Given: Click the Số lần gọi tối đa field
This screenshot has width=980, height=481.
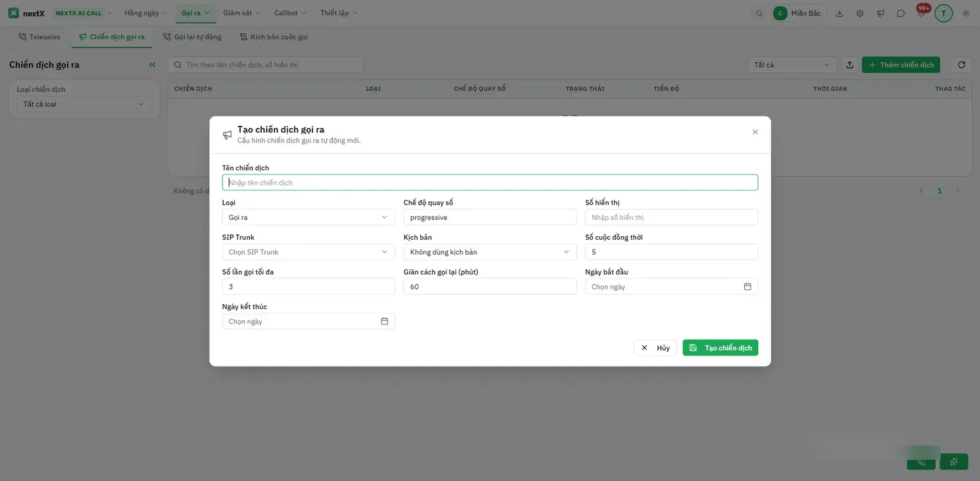Looking at the screenshot, I should [308, 286].
